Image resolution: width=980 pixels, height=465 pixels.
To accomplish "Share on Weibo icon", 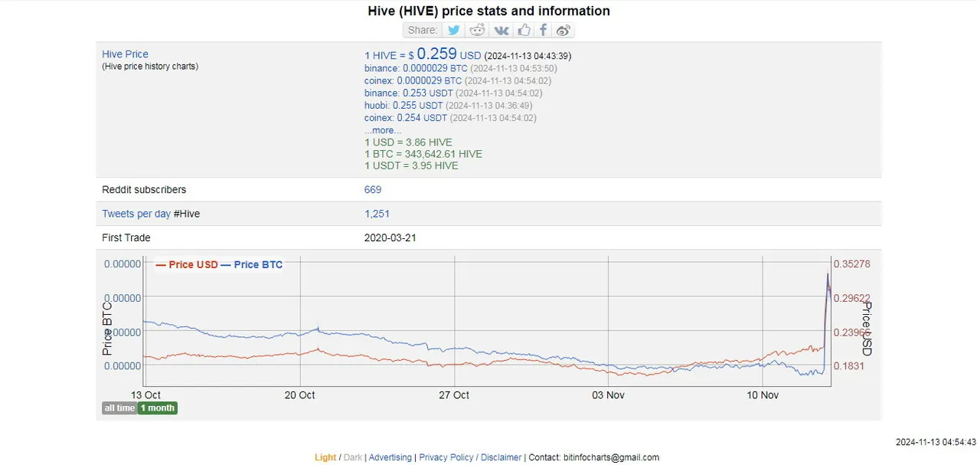I will [563, 30].
